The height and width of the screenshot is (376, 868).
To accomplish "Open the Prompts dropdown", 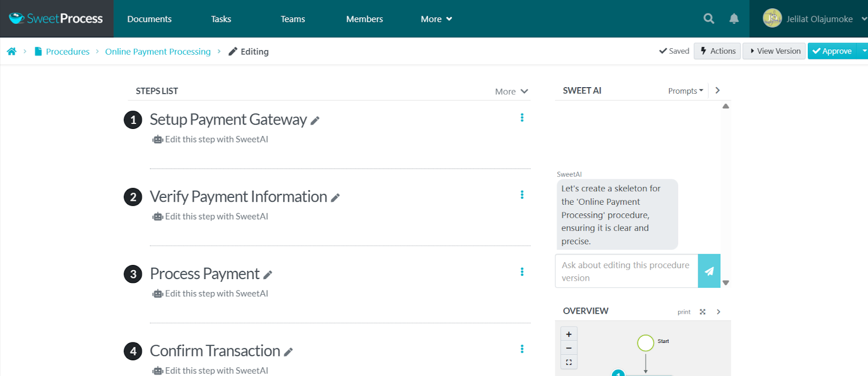I will coord(686,91).
